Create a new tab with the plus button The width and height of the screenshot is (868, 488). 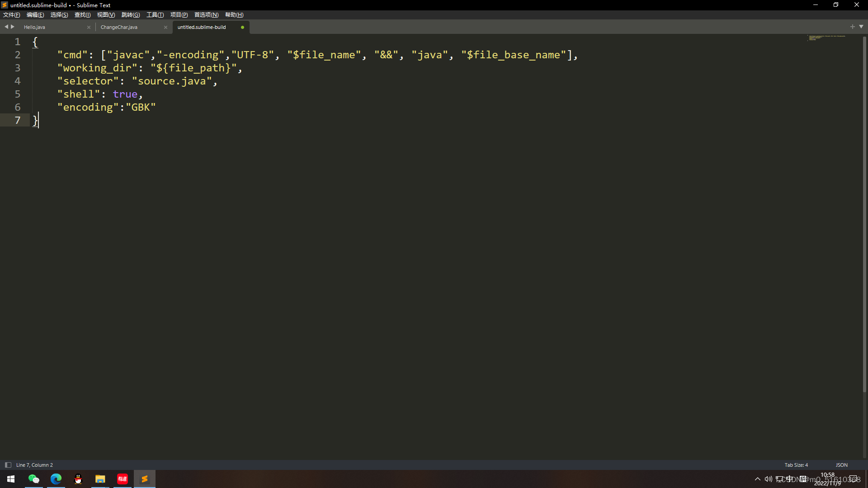pos(853,27)
